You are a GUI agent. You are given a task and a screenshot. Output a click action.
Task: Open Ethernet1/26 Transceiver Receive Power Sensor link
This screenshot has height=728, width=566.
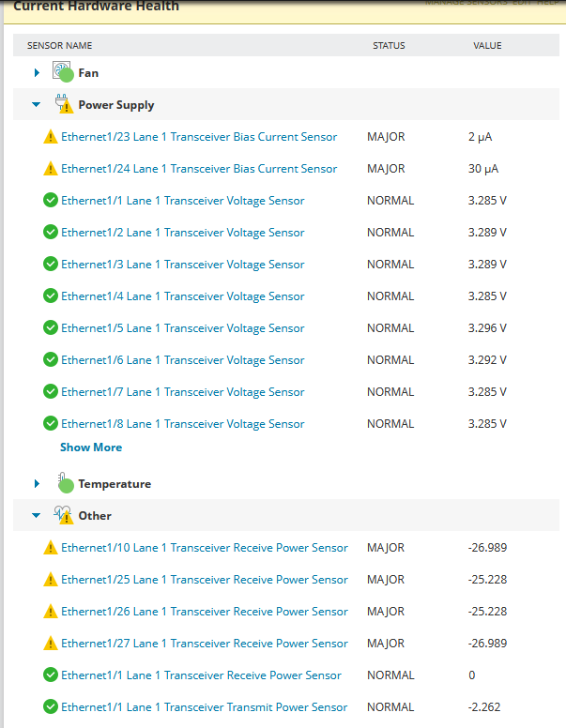pyautogui.click(x=205, y=612)
